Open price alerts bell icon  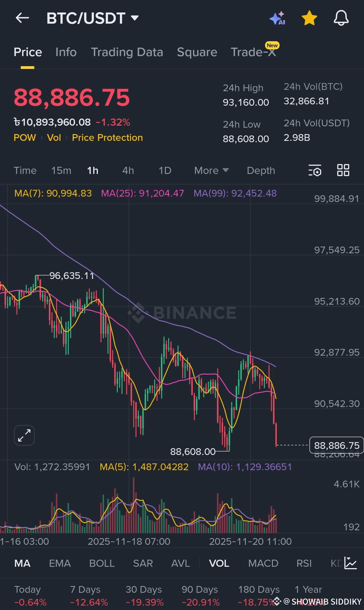pos(341,18)
